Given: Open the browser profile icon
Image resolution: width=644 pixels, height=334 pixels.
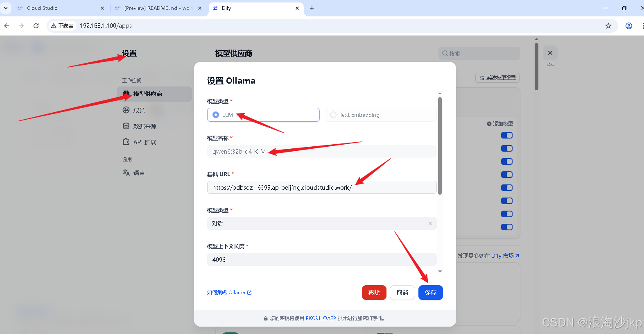Looking at the screenshot, I should pos(629,26).
